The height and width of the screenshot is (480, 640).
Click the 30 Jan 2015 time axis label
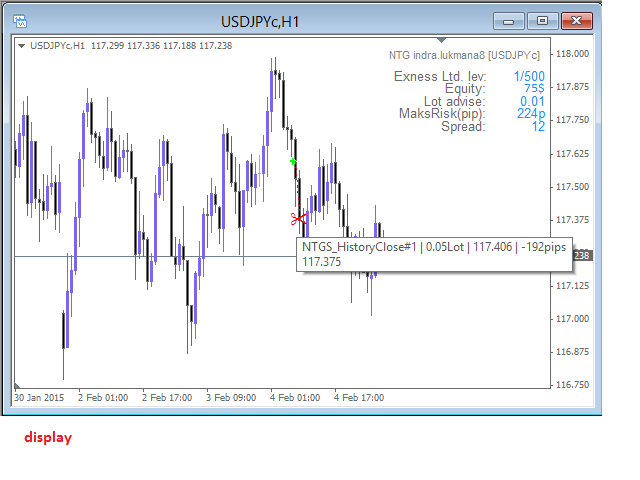(39, 398)
